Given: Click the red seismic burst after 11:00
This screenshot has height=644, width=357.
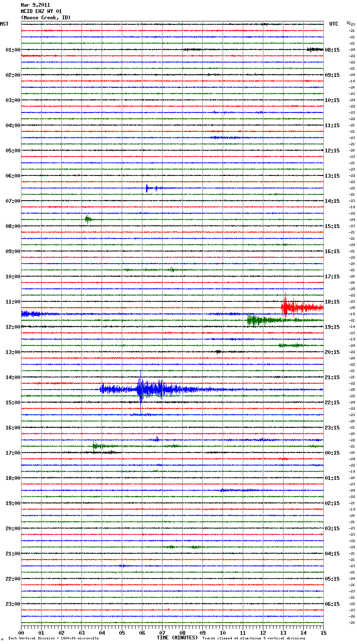Looking at the screenshot, I should [x=302, y=307].
